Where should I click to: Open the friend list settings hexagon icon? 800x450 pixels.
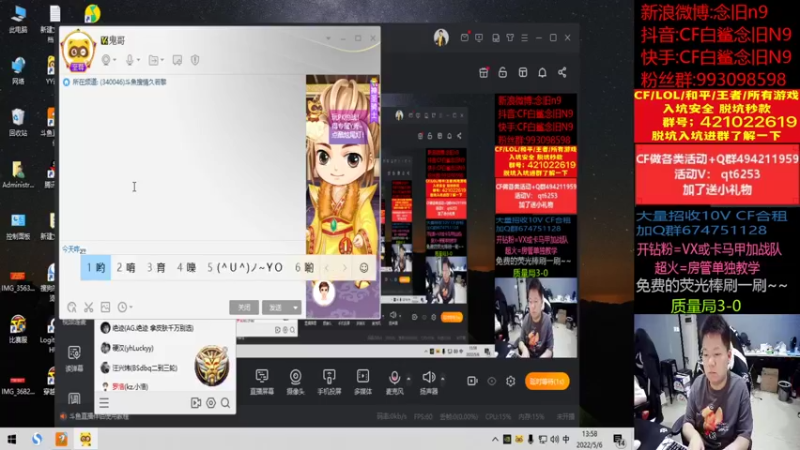point(211,403)
